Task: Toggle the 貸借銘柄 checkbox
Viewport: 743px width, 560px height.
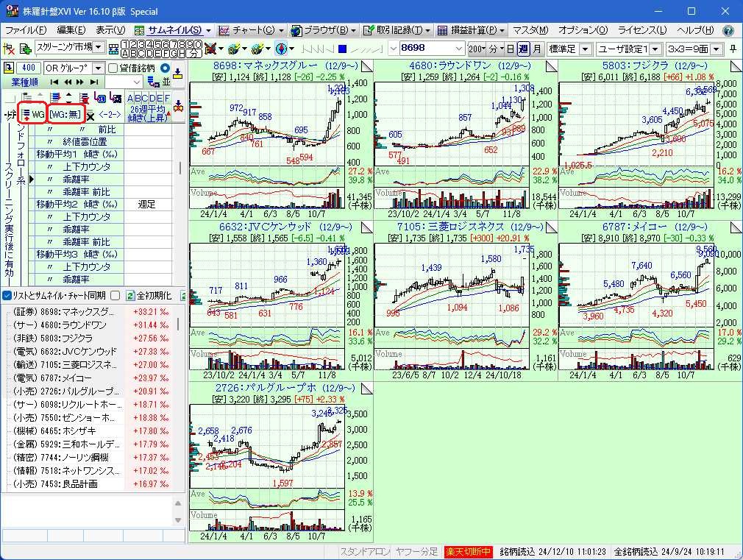Action: click(113, 68)
